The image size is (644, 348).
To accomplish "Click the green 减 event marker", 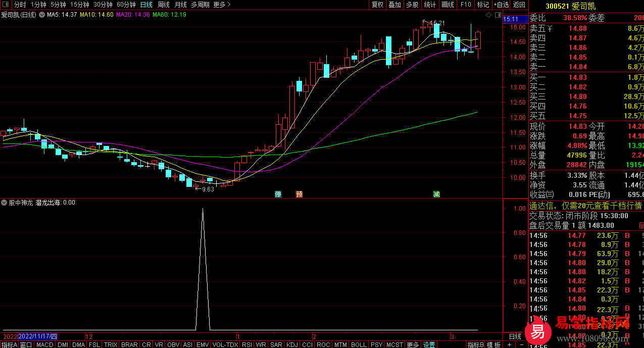I will pos(436,194).
